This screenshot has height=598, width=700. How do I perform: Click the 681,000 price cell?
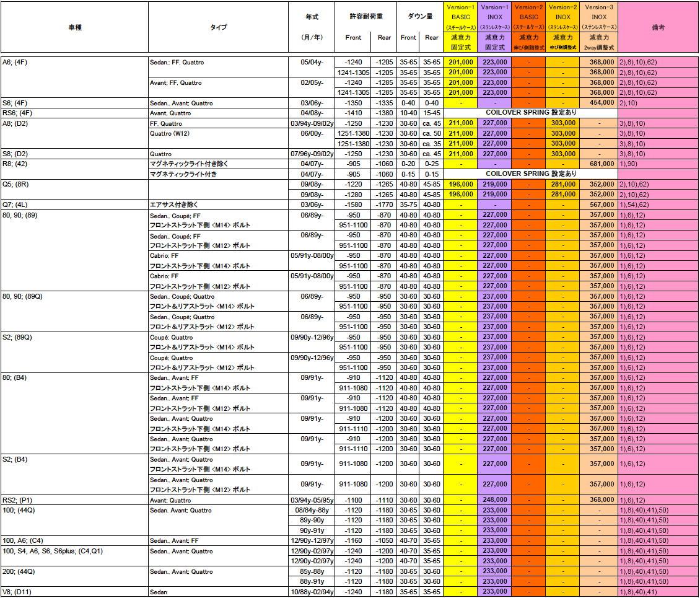pyautogui.click(x=598, y=164)
